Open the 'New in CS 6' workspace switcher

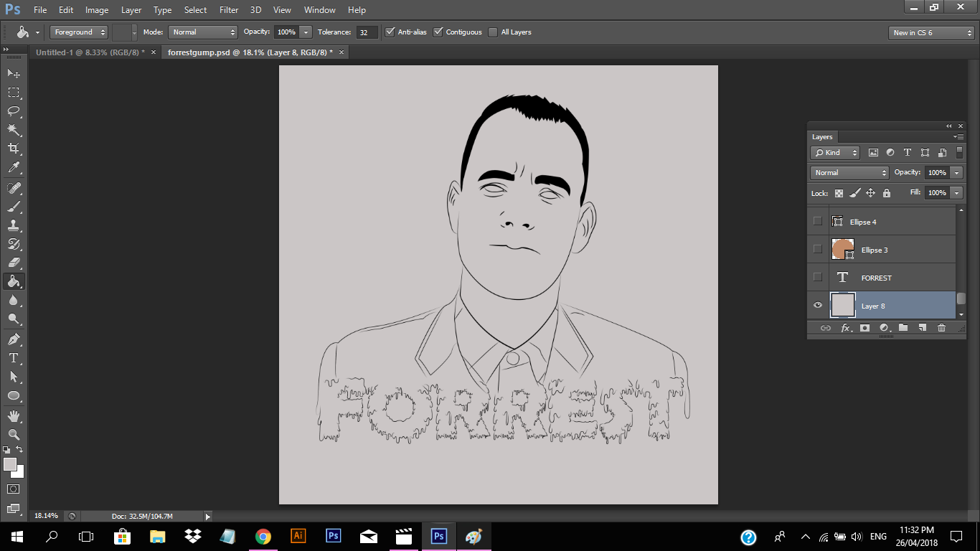[x=930, y=32]
